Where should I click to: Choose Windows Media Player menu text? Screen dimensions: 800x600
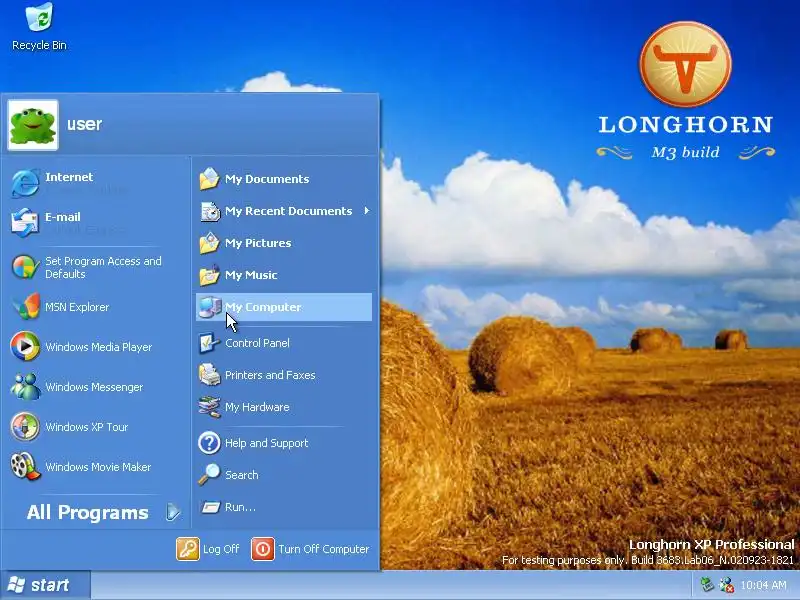[x=98, y=347]
